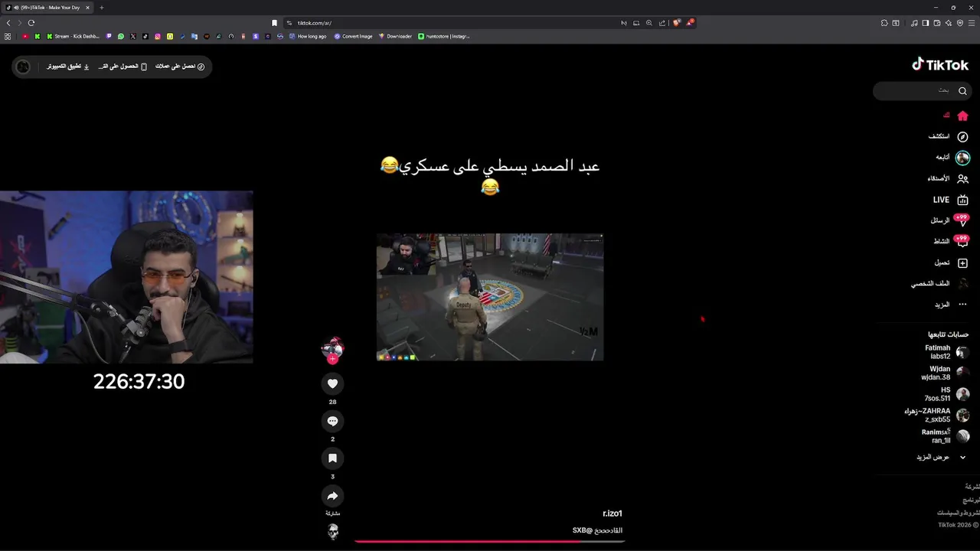Share the video with the arrow icon
The width and height of the screenshot is (980, 551).
click(x=332, y=495)
